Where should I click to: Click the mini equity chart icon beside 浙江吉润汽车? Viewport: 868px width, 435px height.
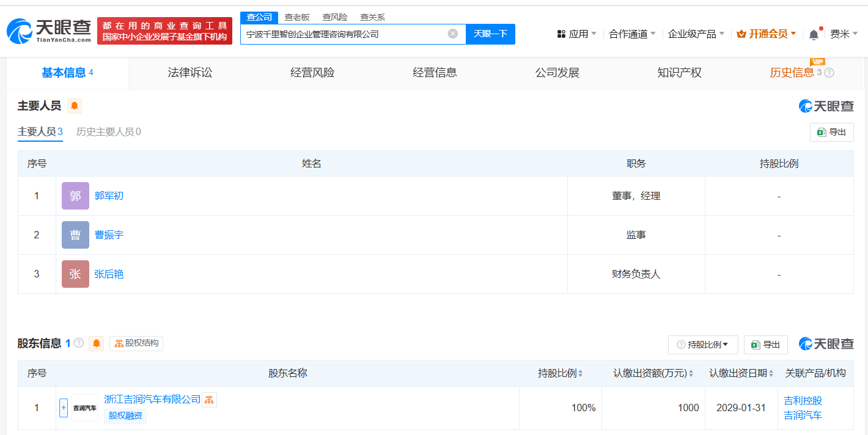(x=210, y=399)
